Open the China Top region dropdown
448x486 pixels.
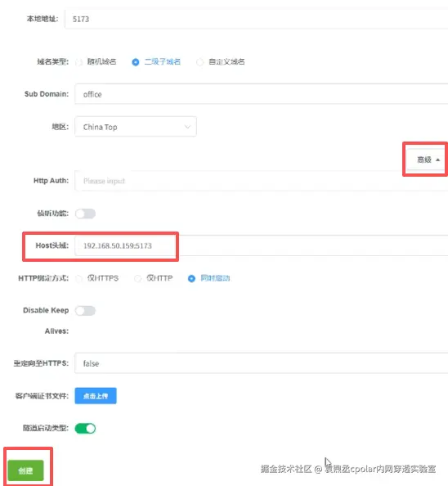coord(135,127)
